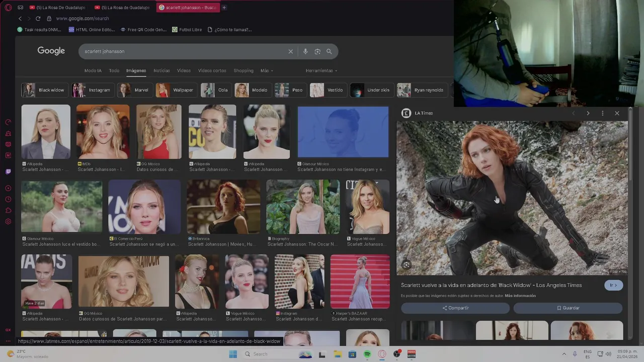Switch to the Todo results tab
The image size is (644, 362).
click(x=114, y=70)
